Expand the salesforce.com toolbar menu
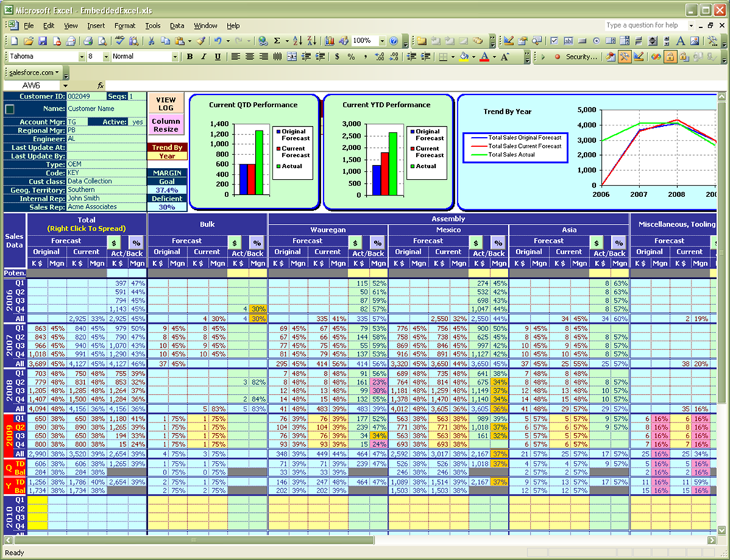Screen dimensions: 730x560 [34, 72]
